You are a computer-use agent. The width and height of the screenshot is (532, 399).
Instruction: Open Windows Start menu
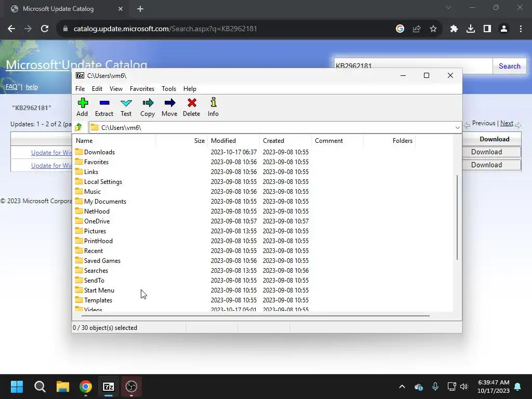pos(17,387)
